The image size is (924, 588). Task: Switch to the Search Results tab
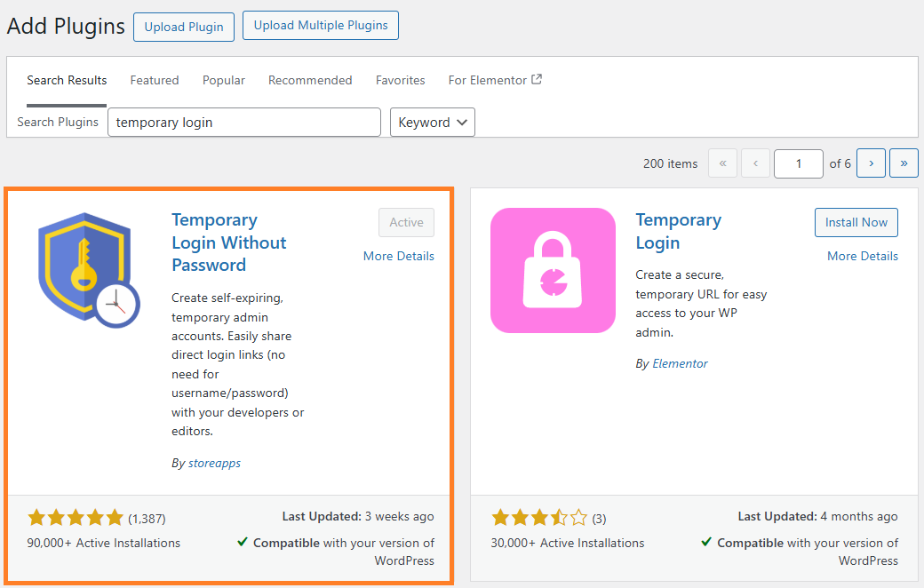(x=67, y=80)
